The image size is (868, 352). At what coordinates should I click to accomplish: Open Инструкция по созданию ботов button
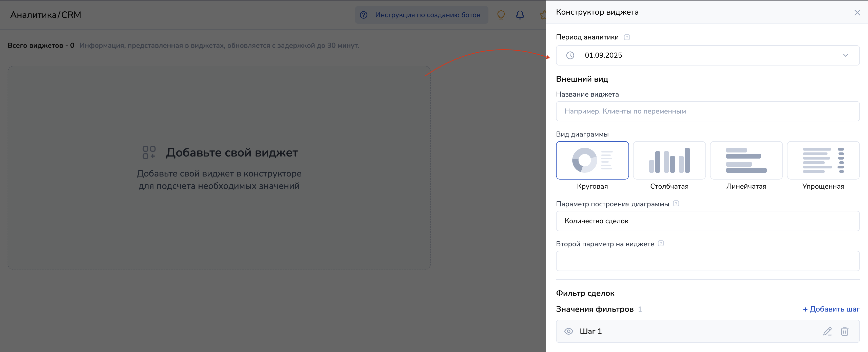point(421,15)
